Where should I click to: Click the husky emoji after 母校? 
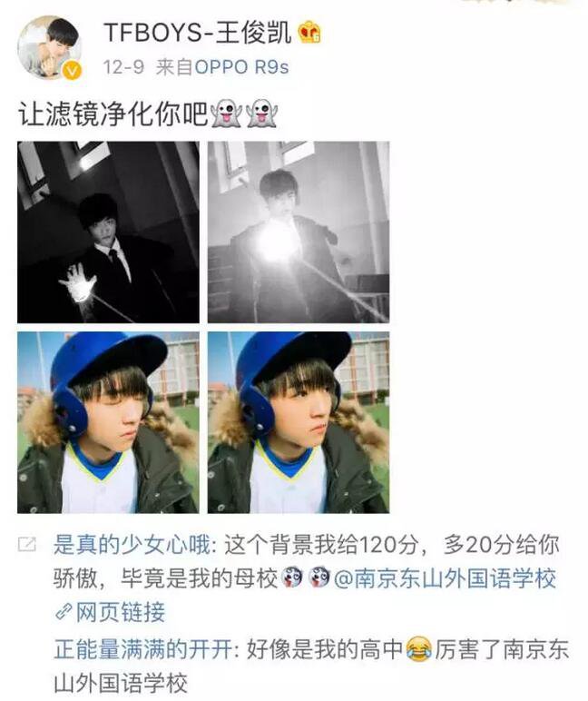click(x=292, y=578)
